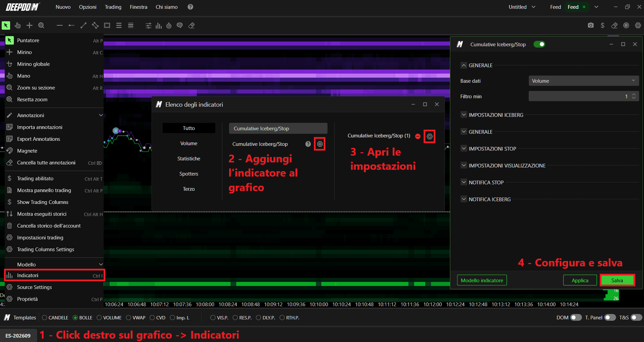Open the Finestra menu
Viewport: 644px width, 342px height.
tap(138, 7)
